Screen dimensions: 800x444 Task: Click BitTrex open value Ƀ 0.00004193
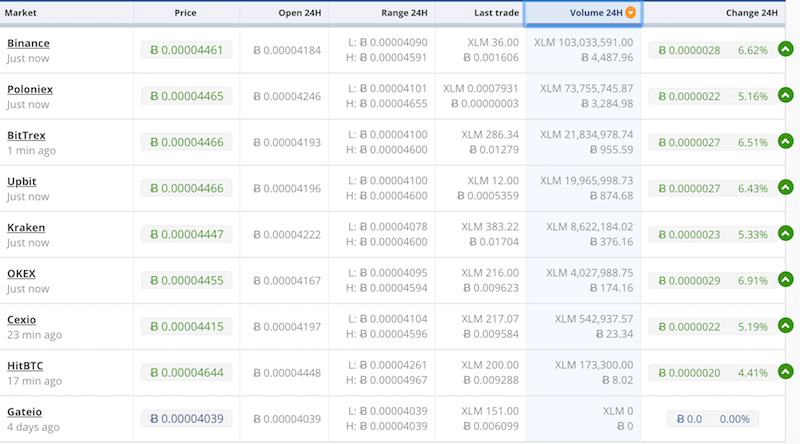coord(287,142)
